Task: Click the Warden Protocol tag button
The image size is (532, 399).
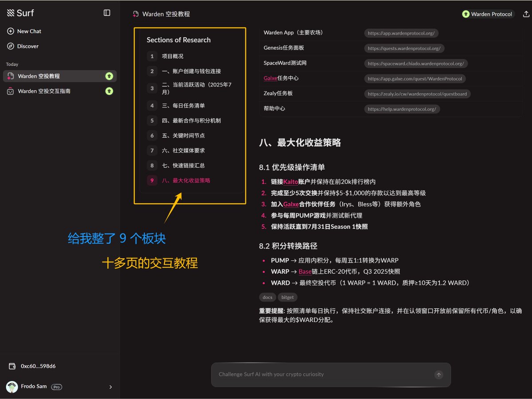Action: (x=487, y=14)
